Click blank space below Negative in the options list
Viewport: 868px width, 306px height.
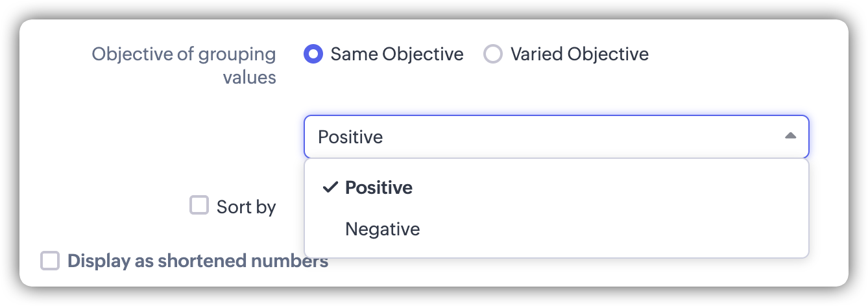pyautogui.click(x=555, y=250)
